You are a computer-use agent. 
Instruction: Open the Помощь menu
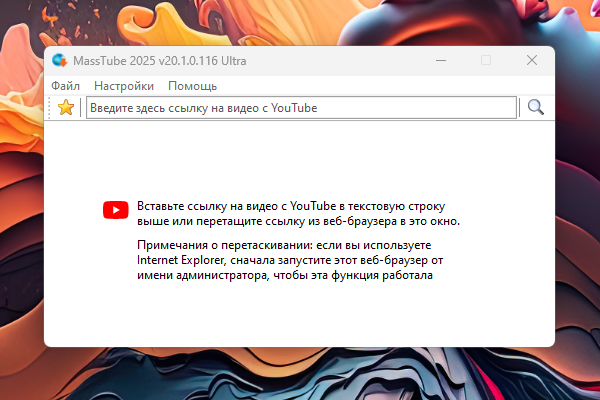click(192, 86)
